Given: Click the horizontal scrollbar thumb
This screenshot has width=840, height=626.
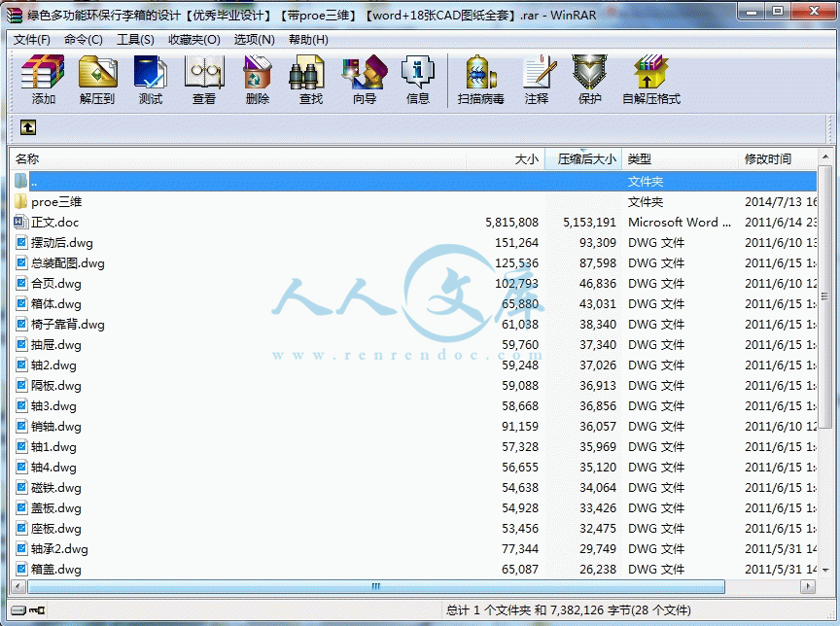Looking at the screenshot, I should click(376, 586).
